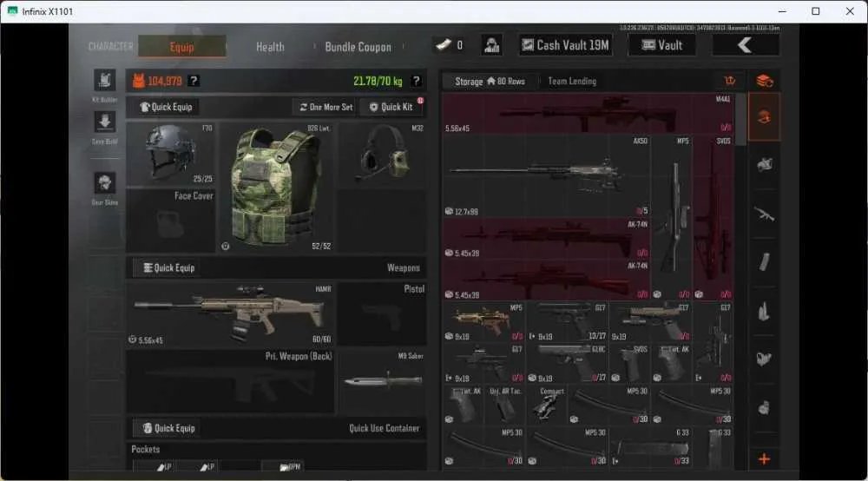Switch to the Health tab
The height and width of the screenshot is (481, 868).
tap(270, 47)
